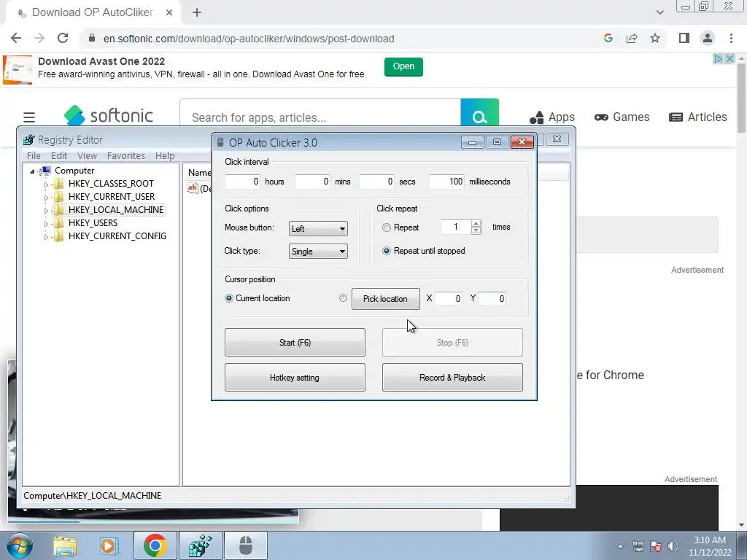Image resolution: width=747 pixels, height=560 pixels.
Task: Open Registry Editor View menu
Action: coord(88,156)
